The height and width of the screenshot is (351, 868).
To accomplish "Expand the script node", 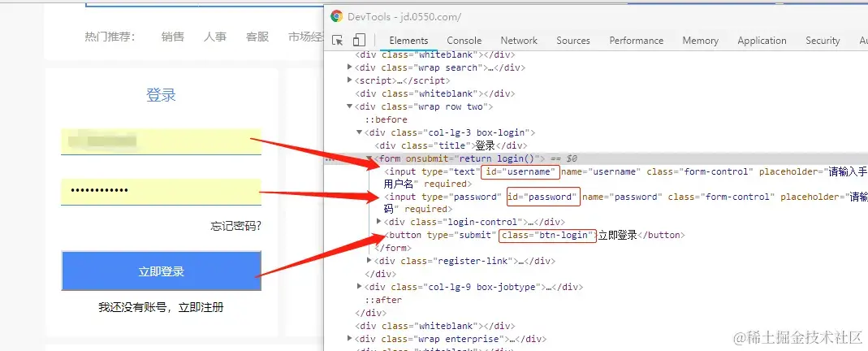I will point(349,80).
